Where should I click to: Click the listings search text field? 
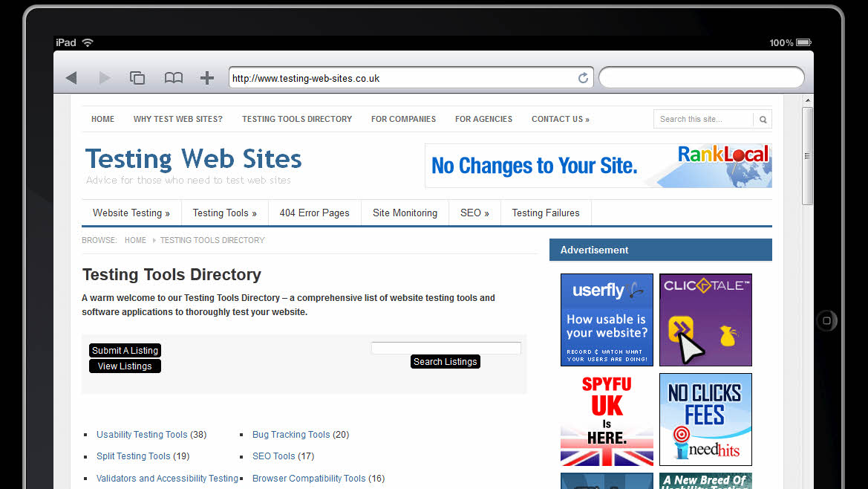point(446,348)
